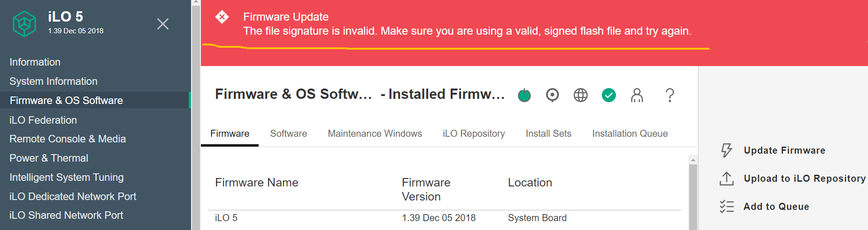Open help via question mark icon
This screenshot has height=230, width=868.
coord(670,96)
